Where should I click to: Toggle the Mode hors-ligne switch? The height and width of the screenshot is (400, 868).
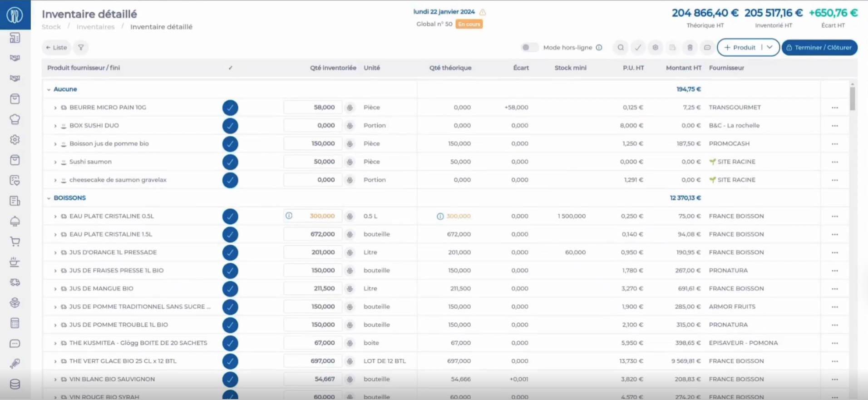pos(529,48)
